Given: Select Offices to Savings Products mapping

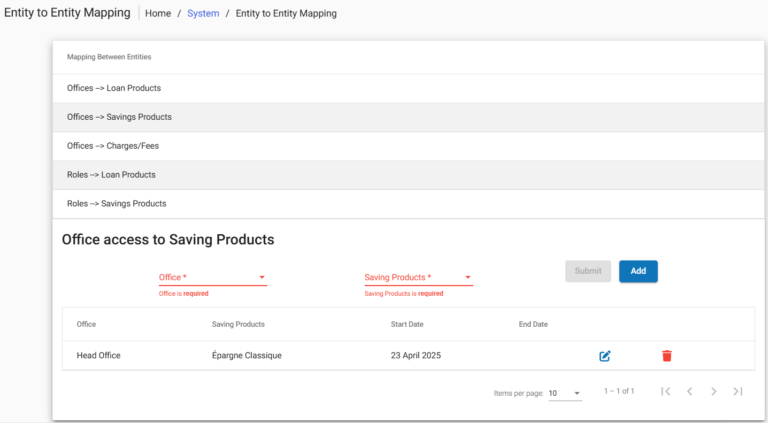Looking at the screenshot, I should pos(119,117).
